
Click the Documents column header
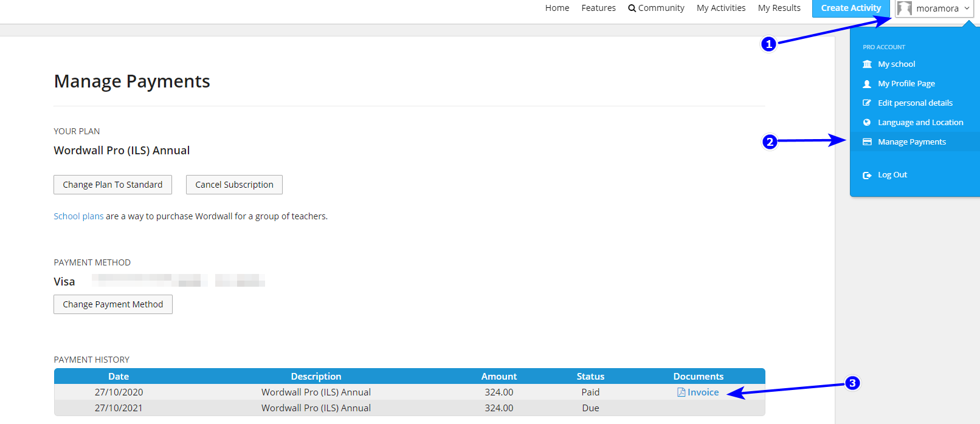click(699, 377)
